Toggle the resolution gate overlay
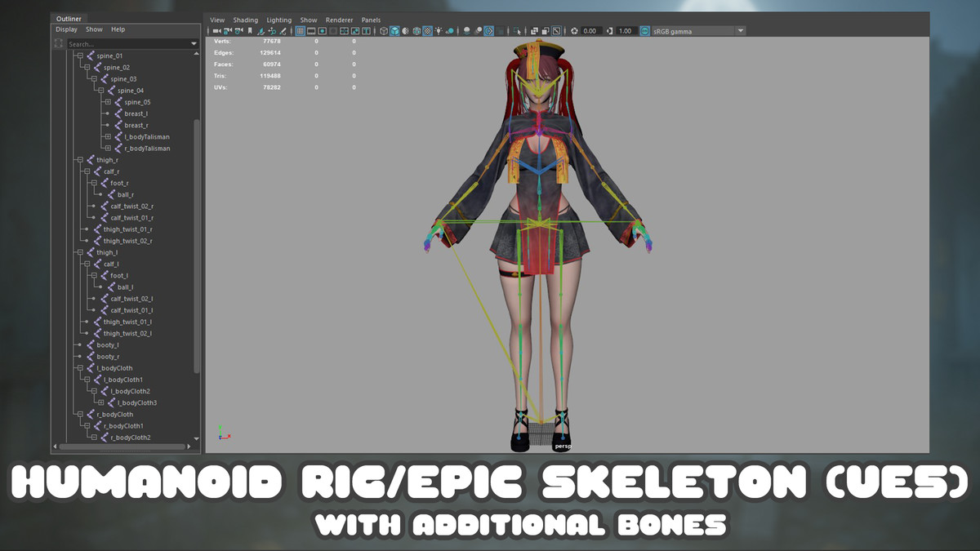The height and width of the screenshot is (551, 980). coord(323,31)
